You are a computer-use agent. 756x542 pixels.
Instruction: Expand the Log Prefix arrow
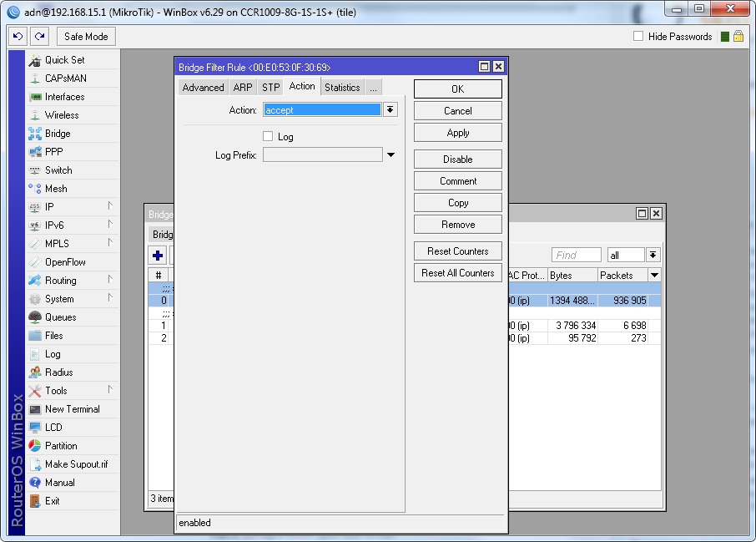coord(391,155)
